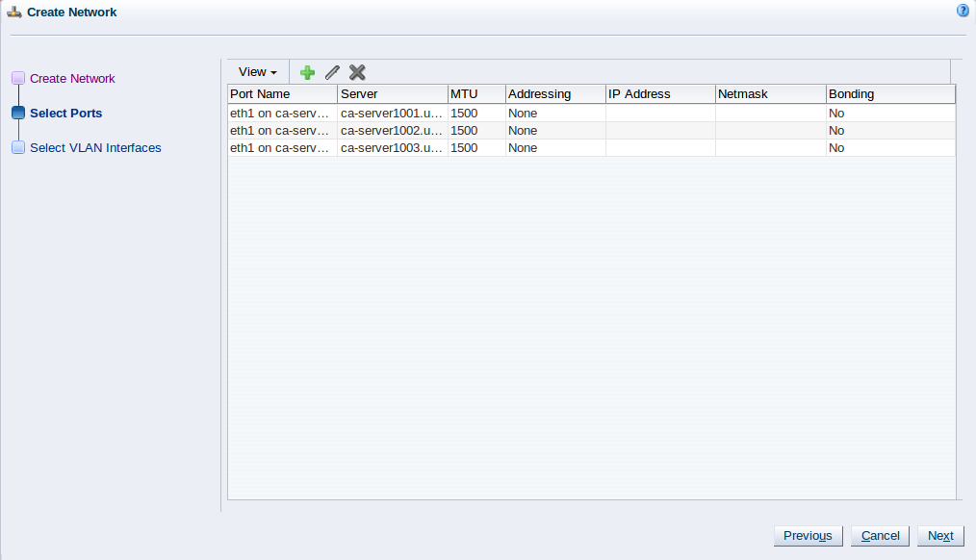Click the None addressing cell for ca-server1002
Screen dimensions: 976x560
click(555, 131)
